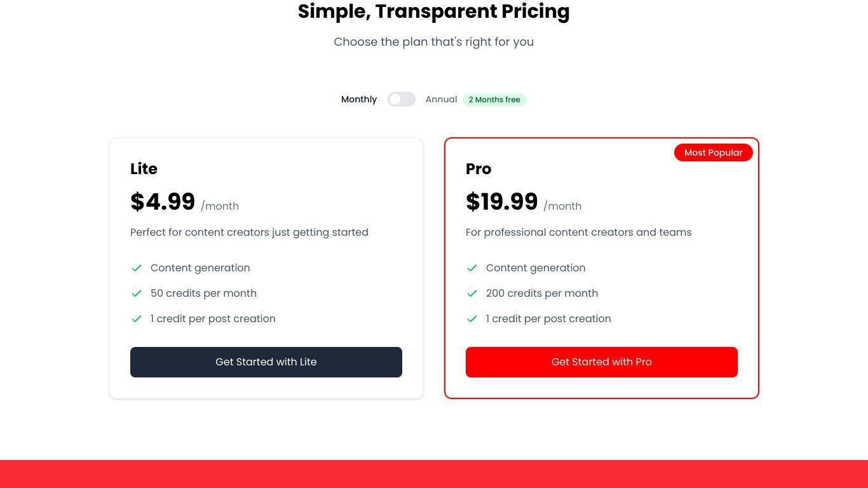Image resolution: width=868 pixels, height=488 pixels.
Task: Click the Simple, Transparent Pricing heading
Action: 434,11
